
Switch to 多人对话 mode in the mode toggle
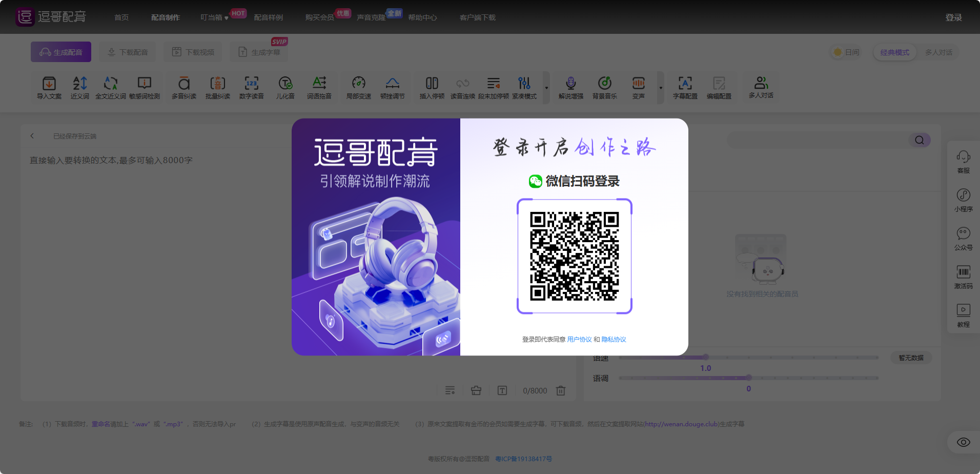point(938,52)
